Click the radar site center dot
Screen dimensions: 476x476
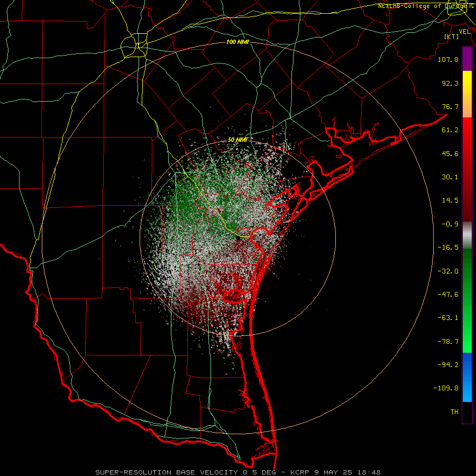pos(237,238)
